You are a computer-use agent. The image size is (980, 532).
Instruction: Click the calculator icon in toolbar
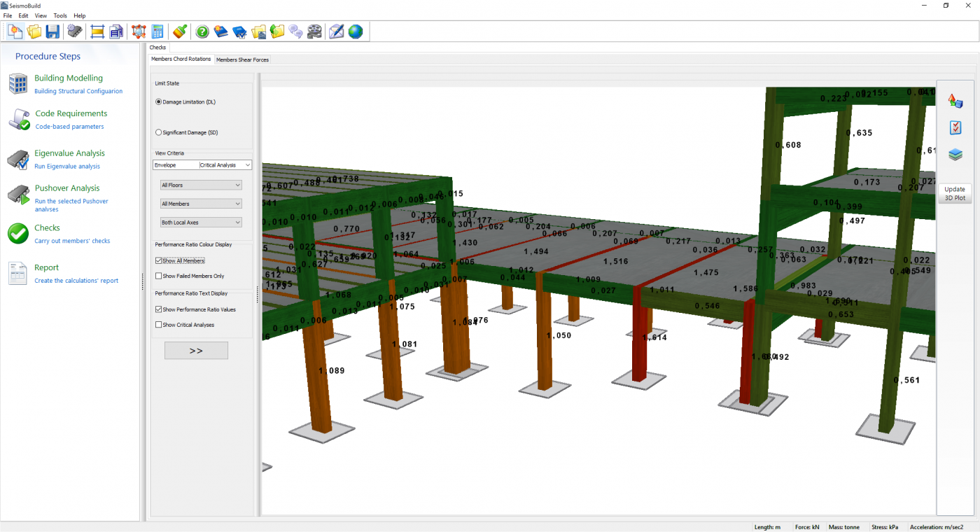pyautogui.click(x=157, y=31)
